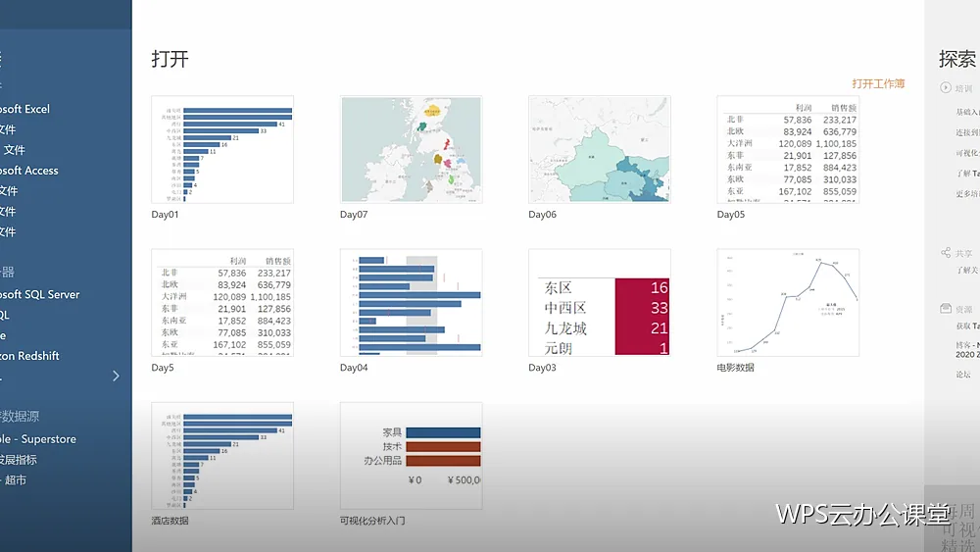The image size is (980, 552).
Task: Click the 共享 share icon
Action: [946, 253]
